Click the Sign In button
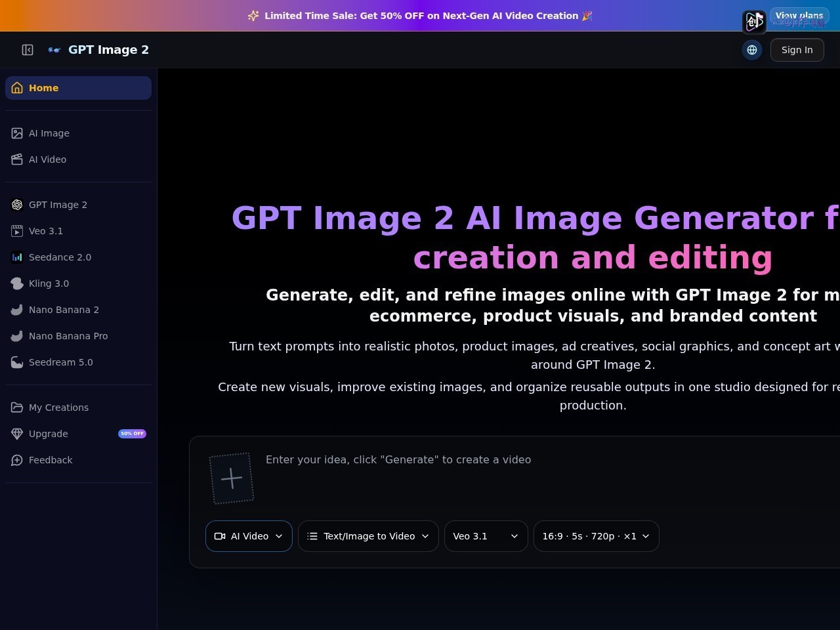 click(797, 50)
